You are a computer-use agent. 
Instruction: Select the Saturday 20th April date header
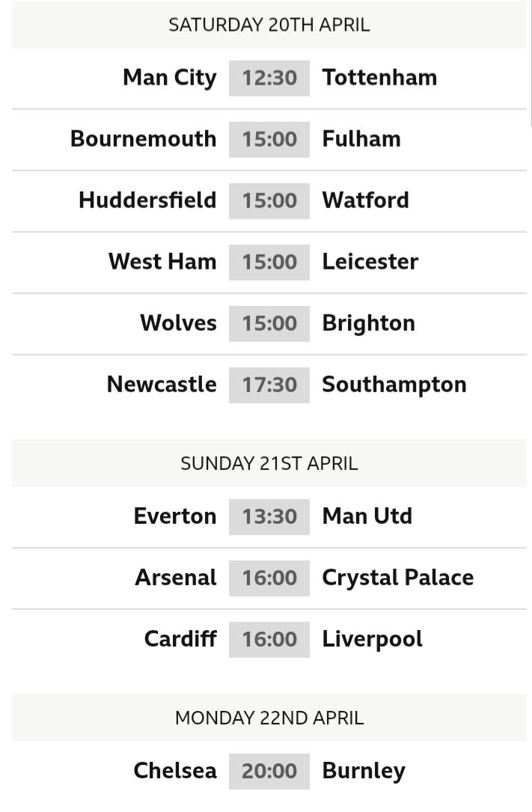point(269,25)
